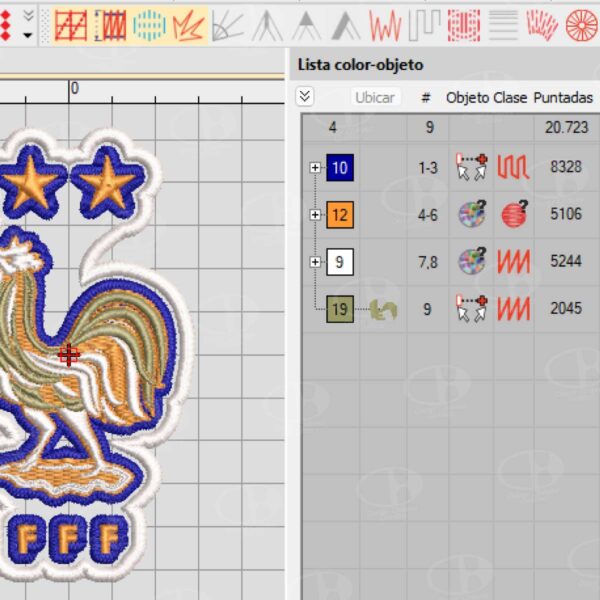Select the olive color 19 swatch

(340, 309)
